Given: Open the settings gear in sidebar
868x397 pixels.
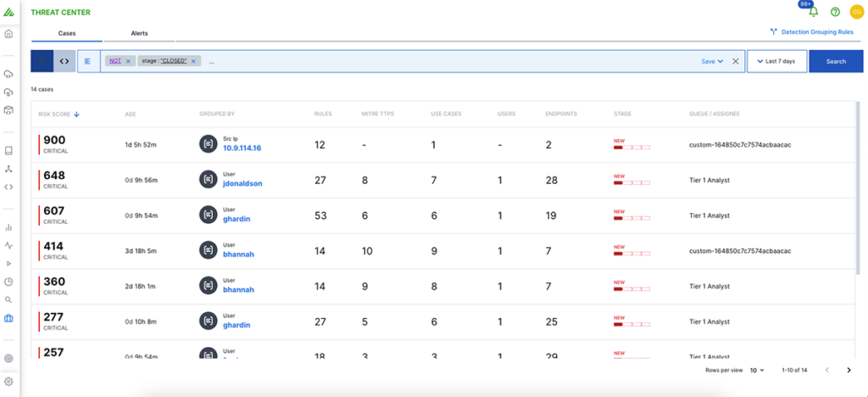Looking at the screenshot, I should [x=8, y=382].
